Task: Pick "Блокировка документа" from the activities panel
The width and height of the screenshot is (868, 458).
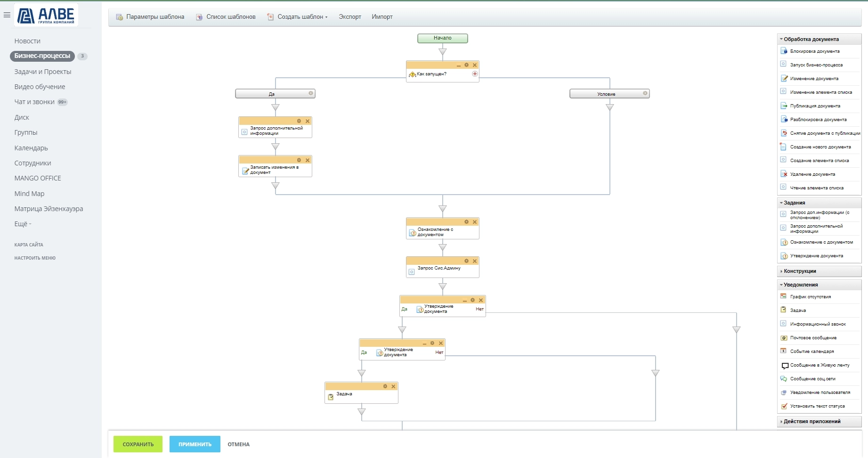Action: click(x=814, y=51)
